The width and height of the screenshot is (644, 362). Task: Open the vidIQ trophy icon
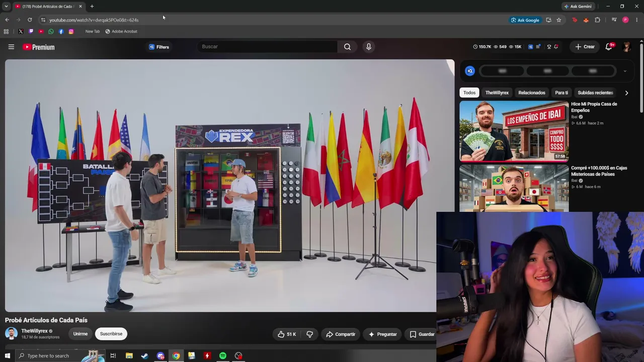pos(549,47)
